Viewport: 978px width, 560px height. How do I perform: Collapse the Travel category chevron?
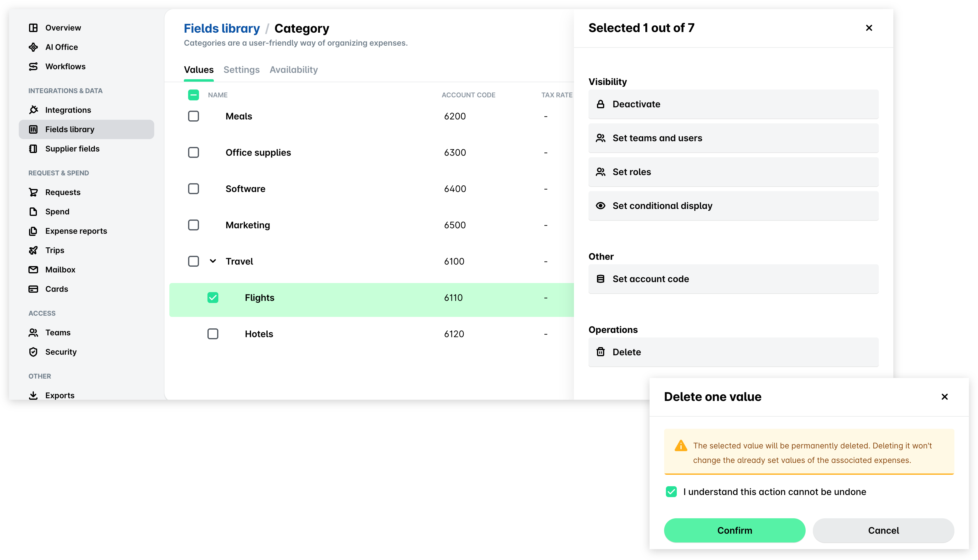213,261
